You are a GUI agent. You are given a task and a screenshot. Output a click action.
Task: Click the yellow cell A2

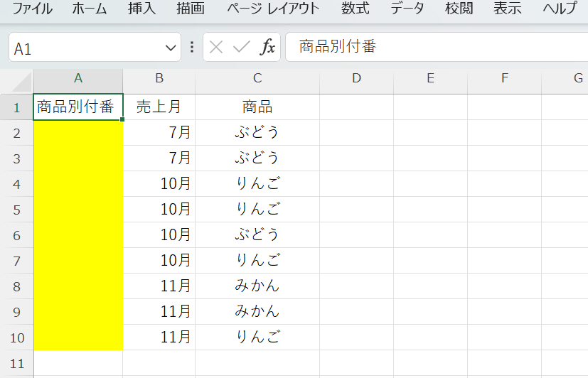[x=78, y=133]
